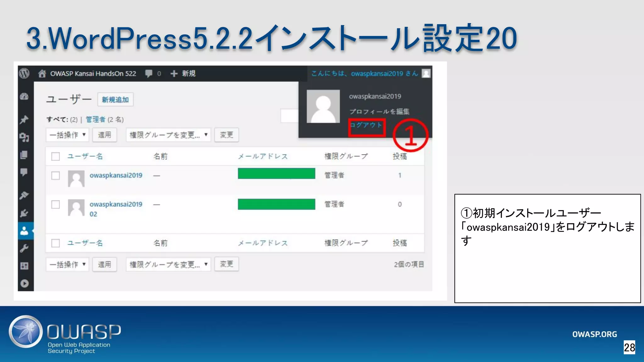The image size is (644, 362).
Task: Click ログアウト logout link
Action: [366, 125]
